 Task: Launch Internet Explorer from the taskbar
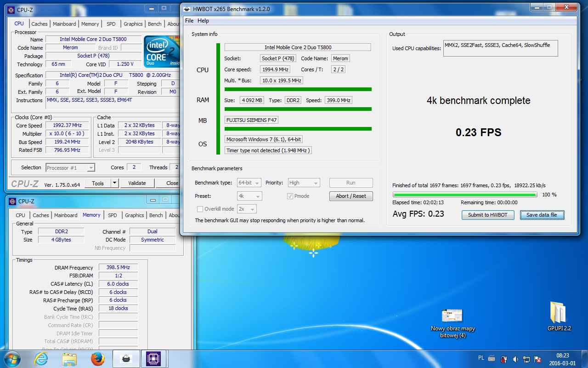[41, 359]
